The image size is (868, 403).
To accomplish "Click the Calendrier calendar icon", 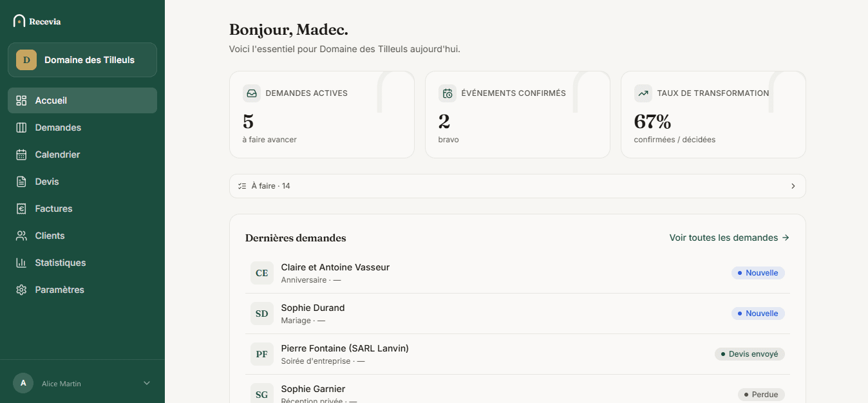I will click(21, 155).
